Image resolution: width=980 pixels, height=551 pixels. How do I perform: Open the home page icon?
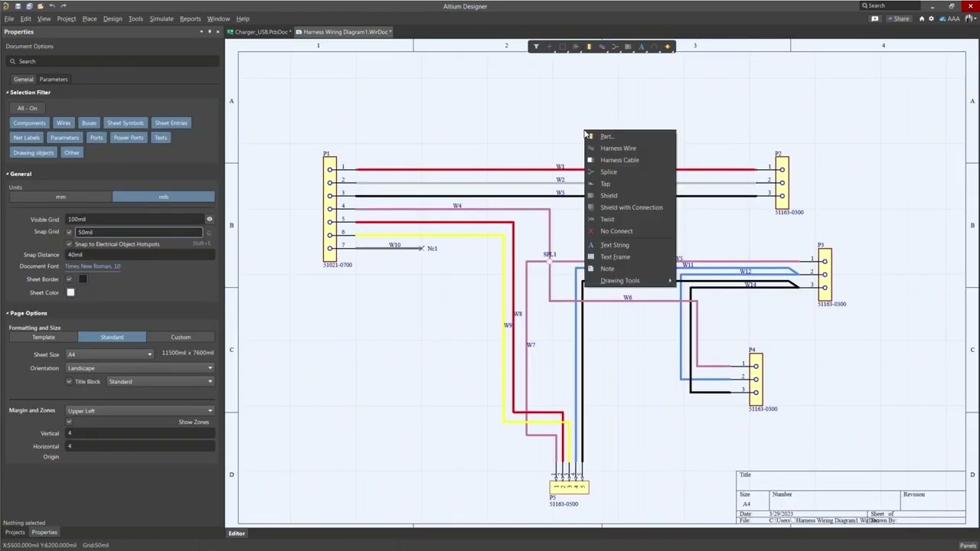click(922, 18)
